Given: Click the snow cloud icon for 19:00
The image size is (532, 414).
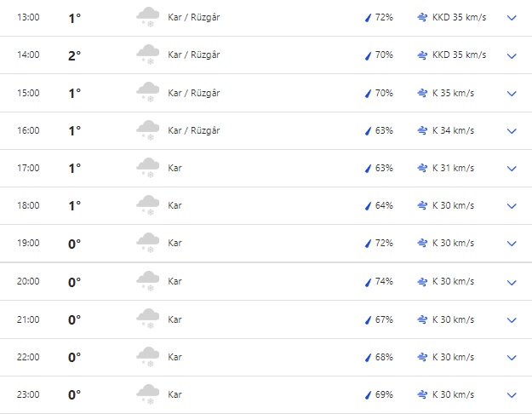Looking at the screenshot, I should point(147,244).
